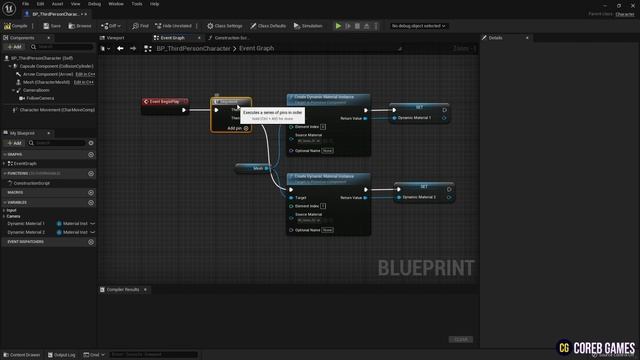Click Add pin on the Sequence node

point(238,128)
